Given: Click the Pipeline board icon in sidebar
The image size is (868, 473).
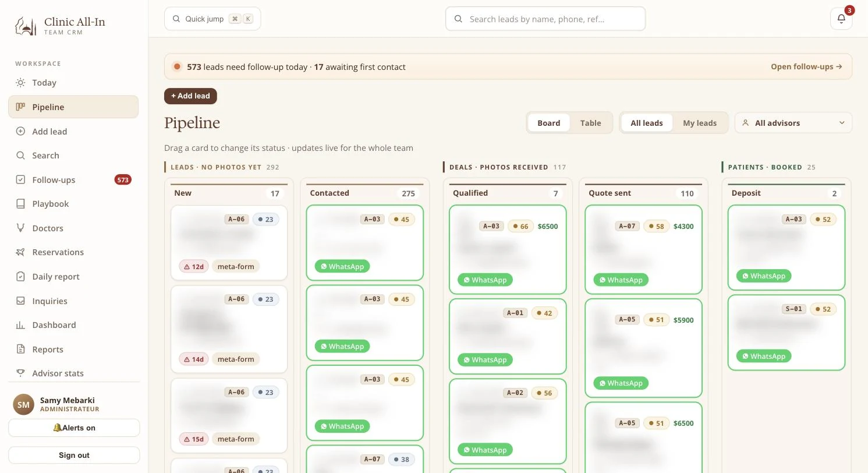Looking at the screenshot, I should tap(20, 107).
